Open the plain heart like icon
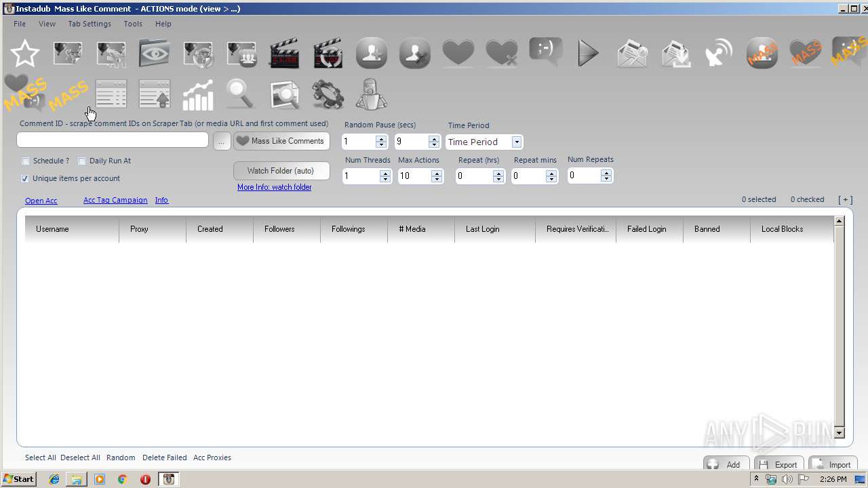 coord(458,54)
